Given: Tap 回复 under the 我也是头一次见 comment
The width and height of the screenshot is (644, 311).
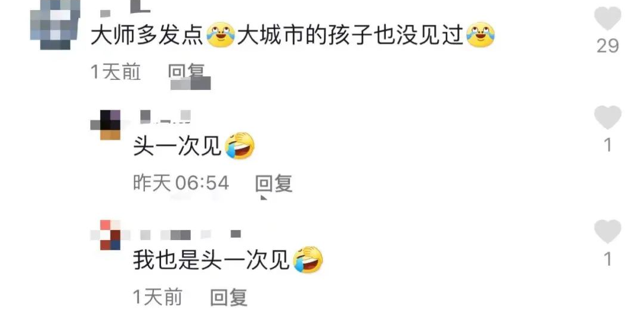Looking at the screenshot, I should tap(229, 297).
